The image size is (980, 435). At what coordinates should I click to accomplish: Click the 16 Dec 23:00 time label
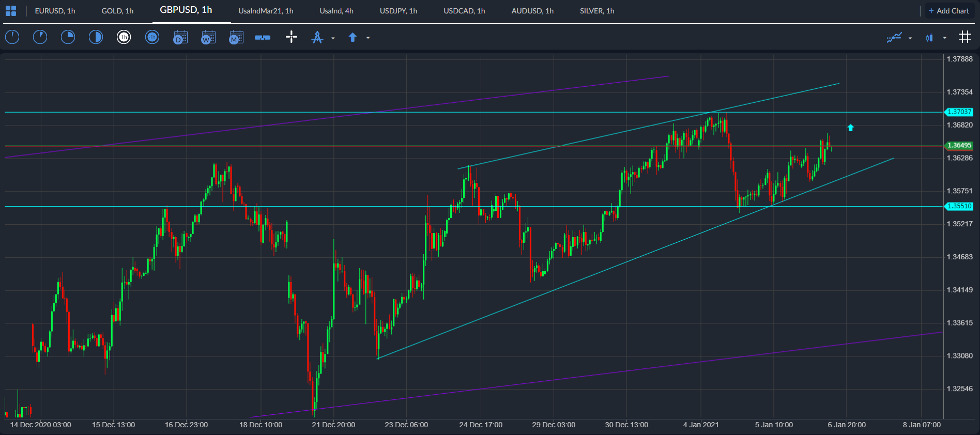187,425
